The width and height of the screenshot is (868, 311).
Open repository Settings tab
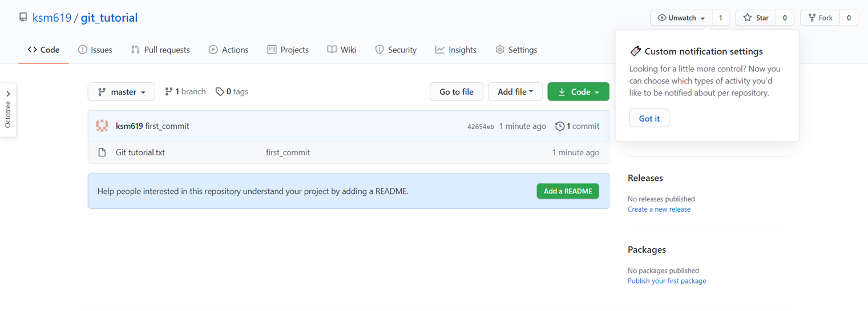(x=516, y=50)
